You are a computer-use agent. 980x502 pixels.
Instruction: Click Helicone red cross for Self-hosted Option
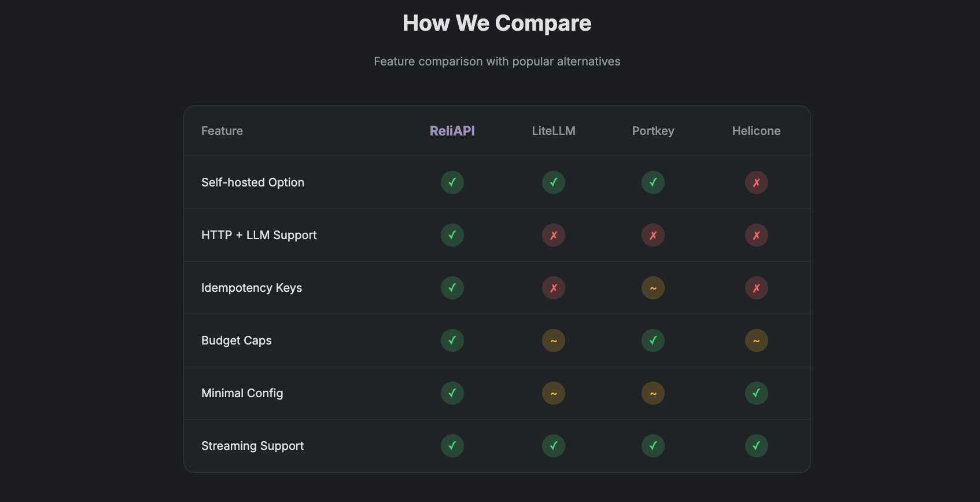[x=757, y=182]
